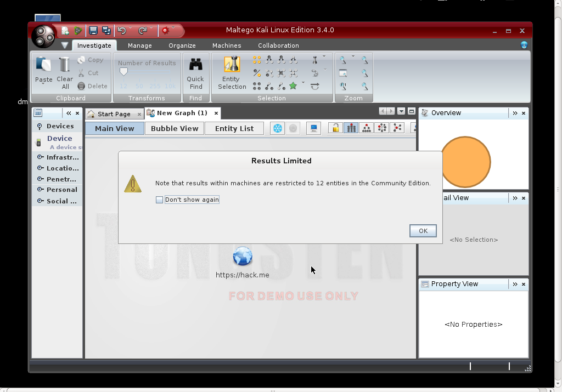The image size is (562, 392).
Task: Select the New Graph (1) tab
Action: click(x=182, y=113)
